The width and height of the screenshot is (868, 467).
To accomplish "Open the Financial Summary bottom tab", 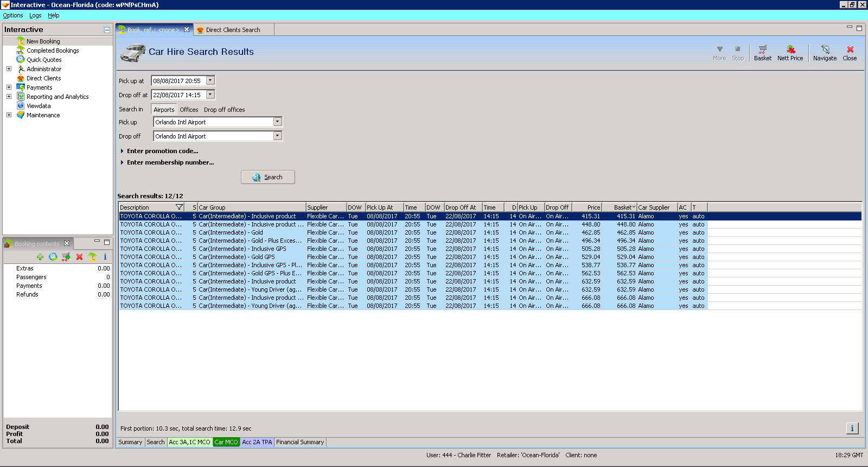I will (300, 442).
